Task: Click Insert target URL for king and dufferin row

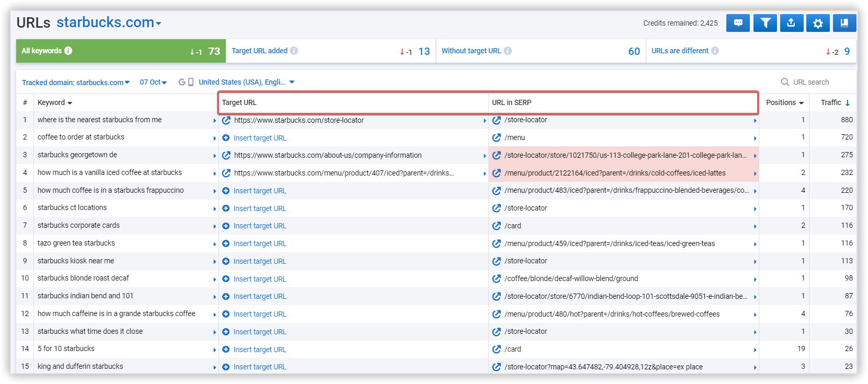Action: 260,367
